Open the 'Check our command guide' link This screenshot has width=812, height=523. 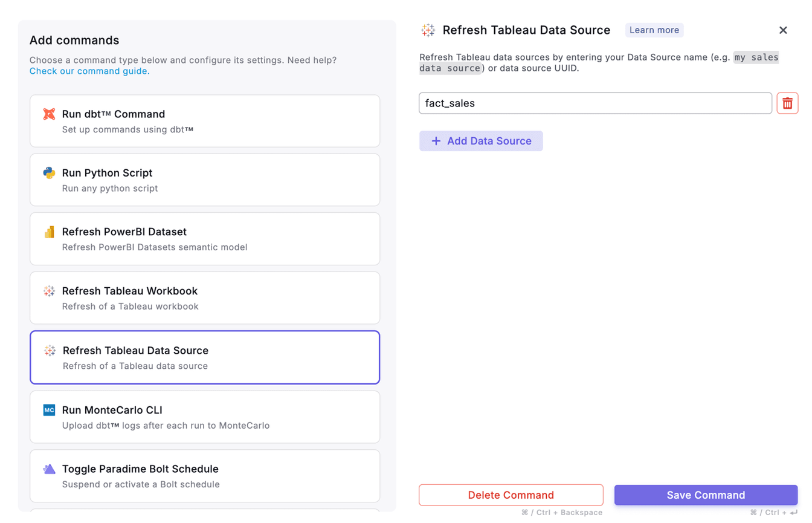pyautogui.click(x=88, y=71)
